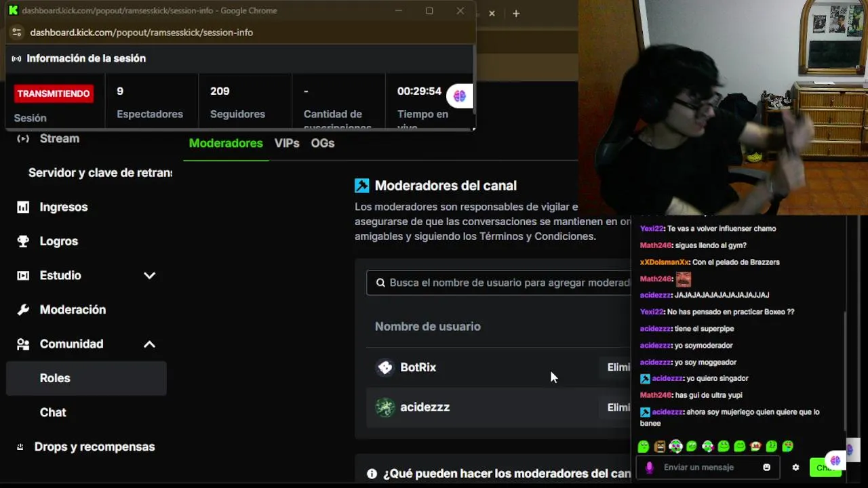This screenshot has height=488, width=868.
Task: Click acidezzz on 'tiene el superpipe' message
Action: [x=655, y=329]
